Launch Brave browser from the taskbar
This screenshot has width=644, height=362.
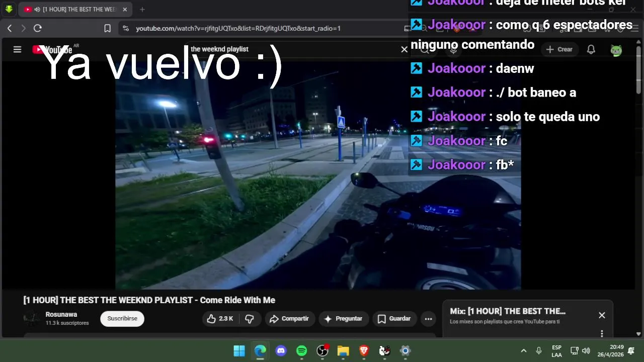click(364, 350)
